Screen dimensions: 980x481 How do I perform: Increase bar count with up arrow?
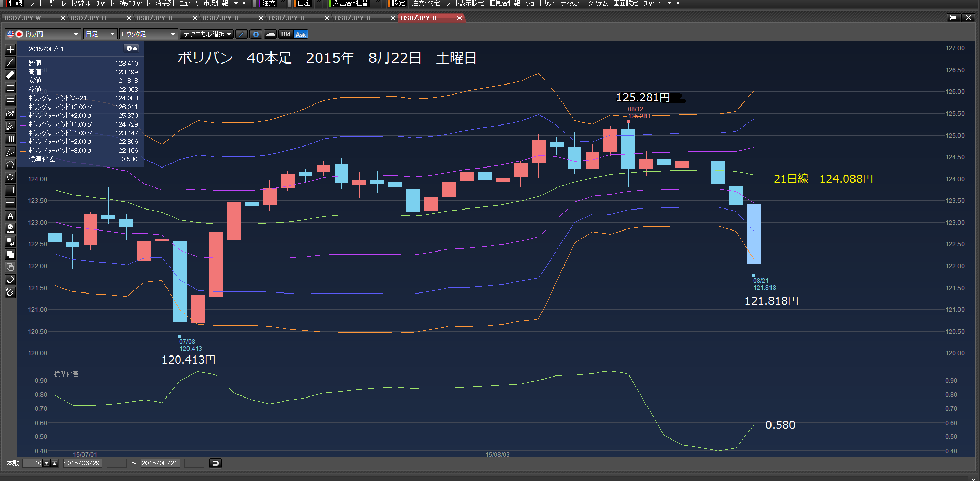pyautogui.click(x=55, y=463)
